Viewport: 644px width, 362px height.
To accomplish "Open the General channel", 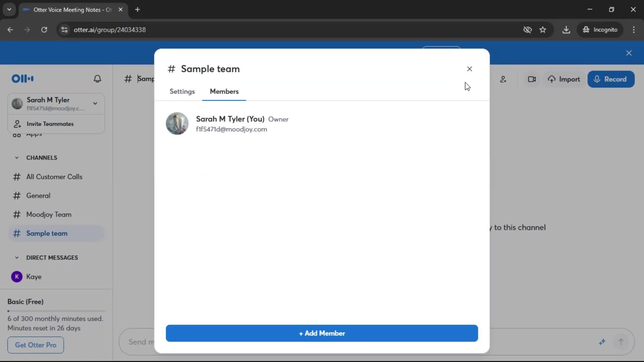I will click(38, 195).
